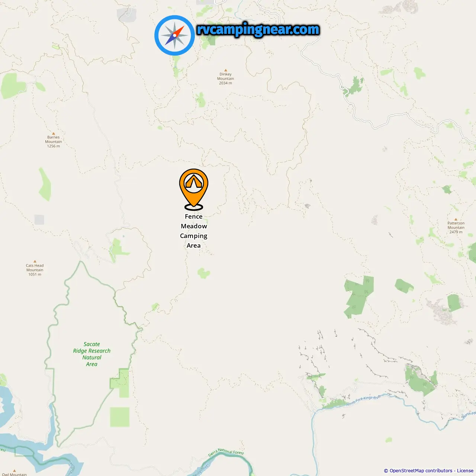Click the Owl Mountain peak marker
The image size is (476, 476).
tap(15, 470)
